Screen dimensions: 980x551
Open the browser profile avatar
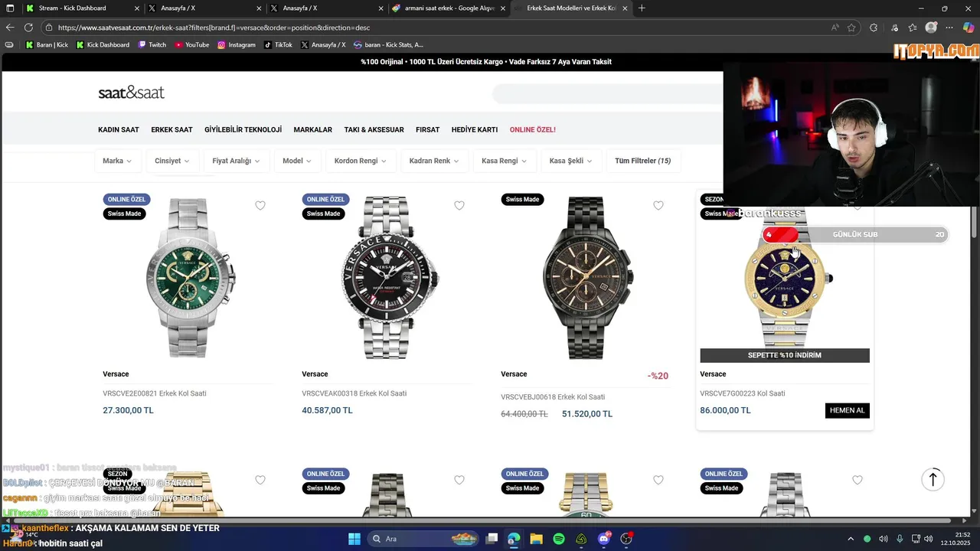[x=931, y=28]
